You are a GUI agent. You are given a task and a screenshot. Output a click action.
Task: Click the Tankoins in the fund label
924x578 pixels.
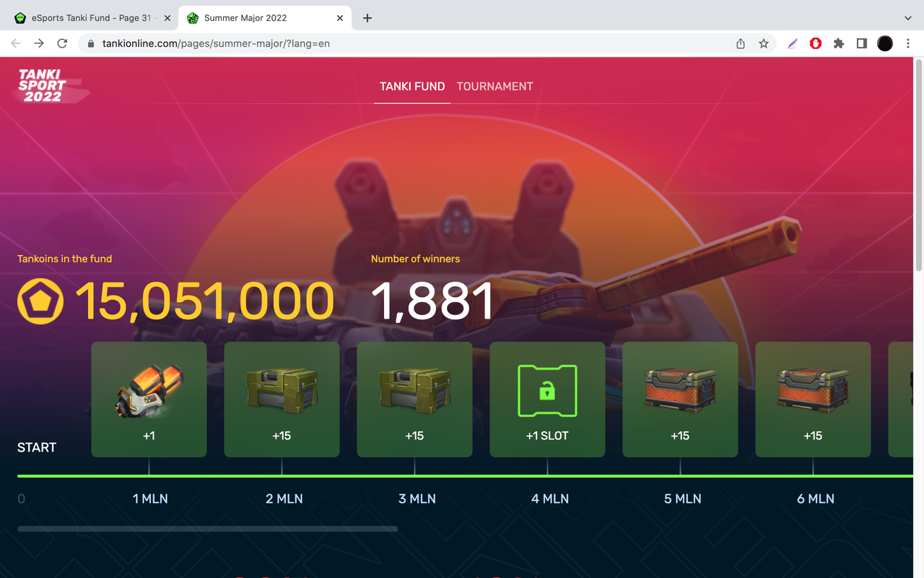[64, 259]
